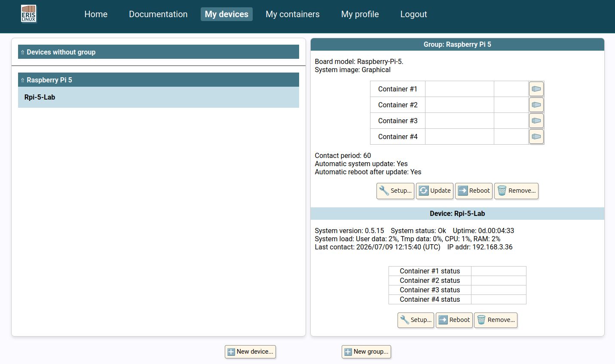Image resolution: width=615 pixels, height=364 pixels.
Task: Click the Eris Linux logo
Action: point(29,14)
